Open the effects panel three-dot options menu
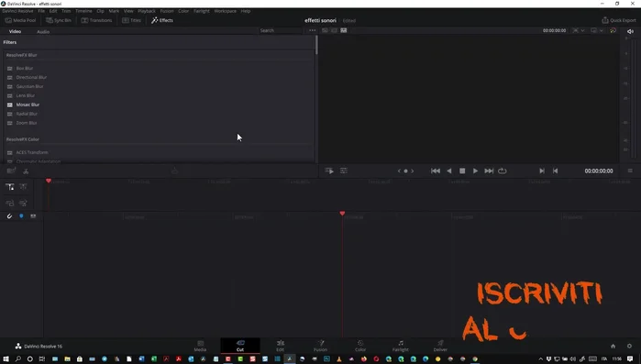 (x=313, y=30)
